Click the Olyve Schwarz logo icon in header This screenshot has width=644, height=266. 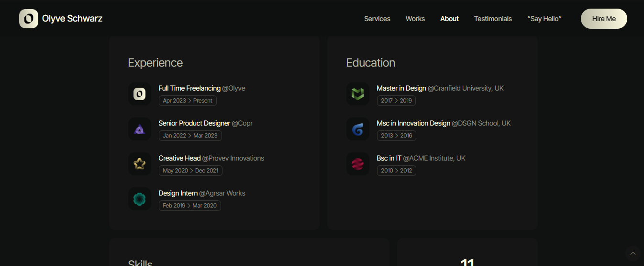click(x=29, y=19)
